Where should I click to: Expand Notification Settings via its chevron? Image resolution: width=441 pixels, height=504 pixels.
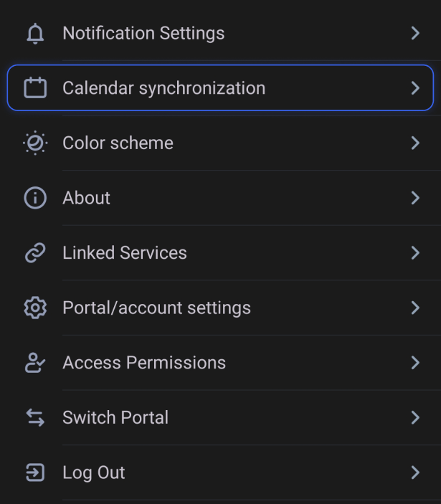point(415,33)
